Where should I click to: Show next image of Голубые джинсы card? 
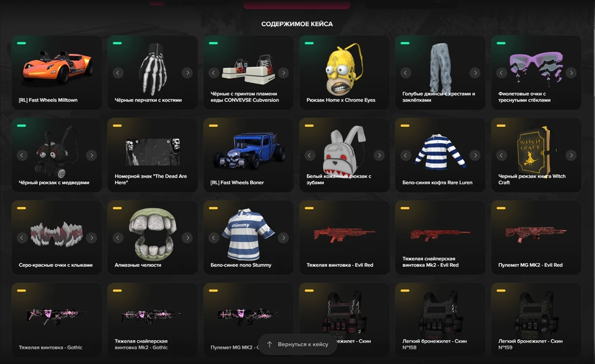475,73
